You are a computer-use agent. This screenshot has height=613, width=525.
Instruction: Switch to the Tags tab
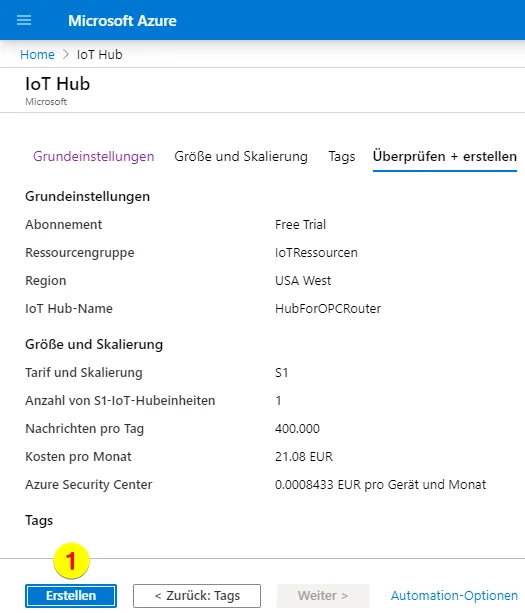[x=342, y=156]
